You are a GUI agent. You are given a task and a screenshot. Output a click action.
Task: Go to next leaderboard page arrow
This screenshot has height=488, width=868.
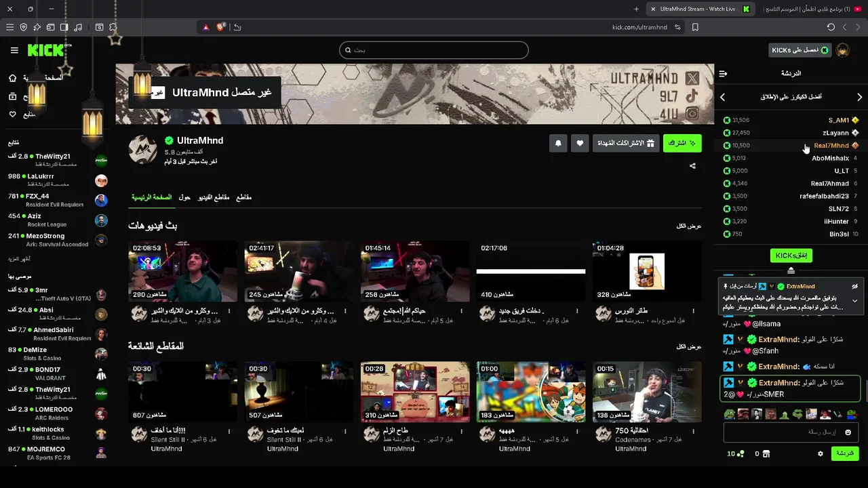click(859, 97)
